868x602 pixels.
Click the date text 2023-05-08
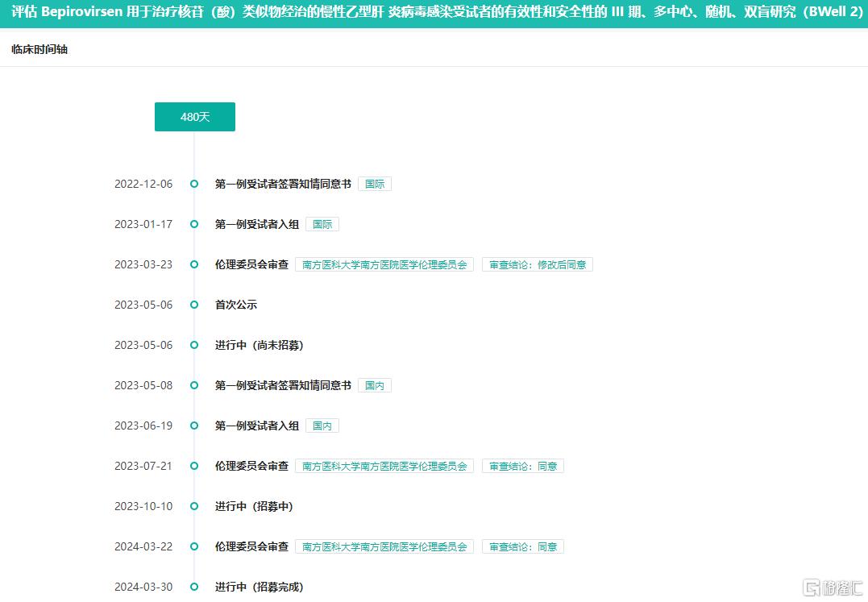[143, 385]
